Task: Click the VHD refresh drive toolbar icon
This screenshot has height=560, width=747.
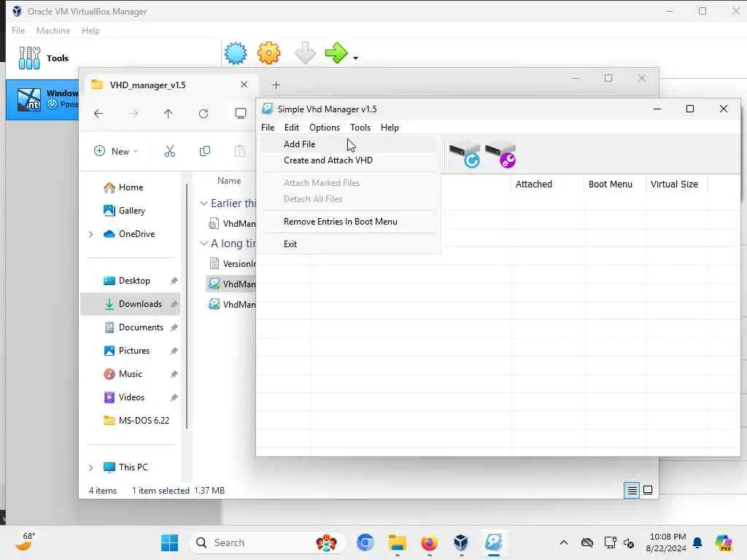Action: pos(465,155)
